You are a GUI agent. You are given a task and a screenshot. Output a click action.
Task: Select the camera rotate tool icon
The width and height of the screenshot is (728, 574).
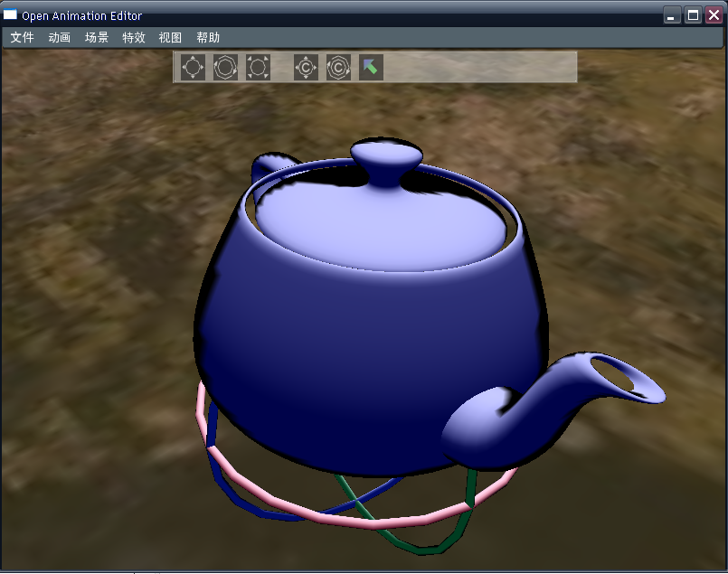click(x=338, y=67)
